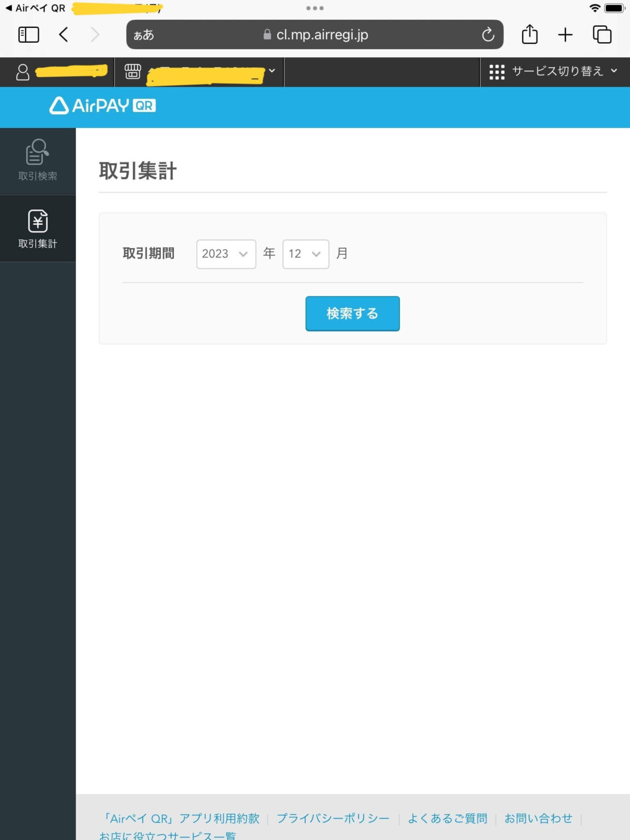Open the 取引検索 (transaction search) sidebar icon

click(37, 160)
